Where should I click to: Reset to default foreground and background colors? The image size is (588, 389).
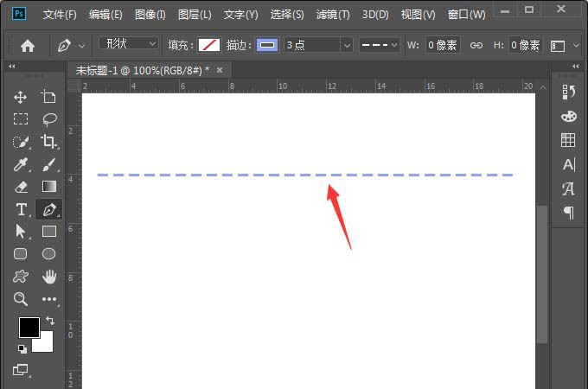[x=21, y=349]
